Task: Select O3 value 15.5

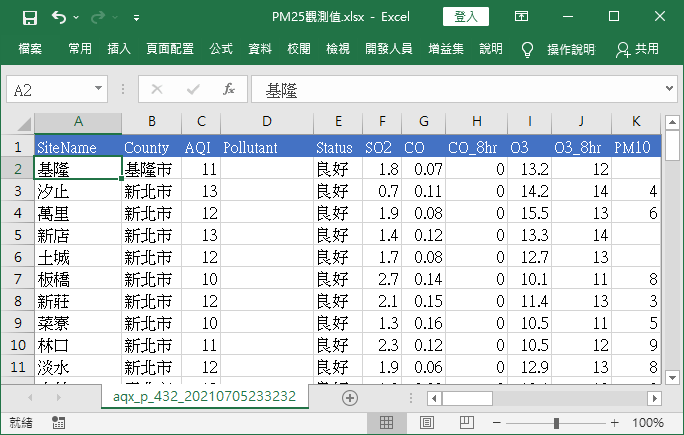Action: pyautogui.click(x=530, y=213)
